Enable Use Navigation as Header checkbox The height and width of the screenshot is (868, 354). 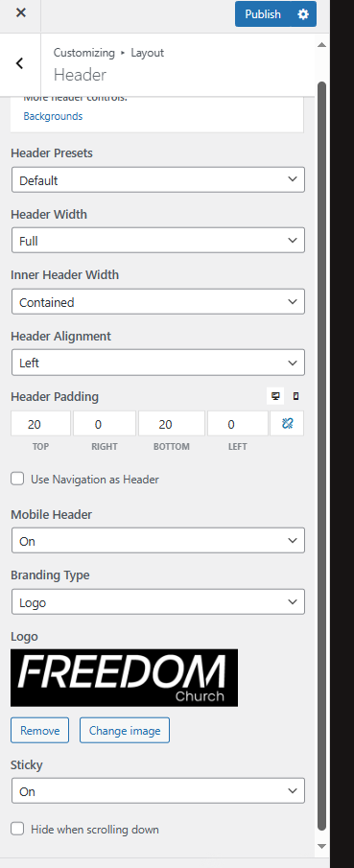click(x=17, y=479)
